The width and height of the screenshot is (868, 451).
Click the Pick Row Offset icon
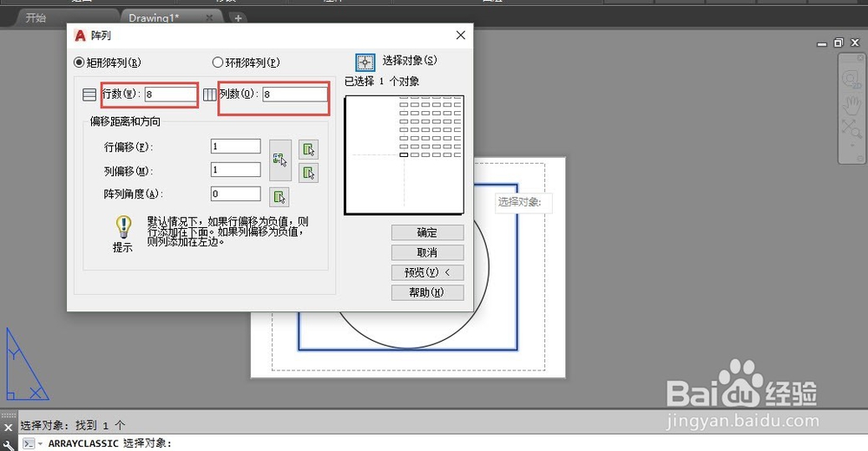click(x=308, y=149)
